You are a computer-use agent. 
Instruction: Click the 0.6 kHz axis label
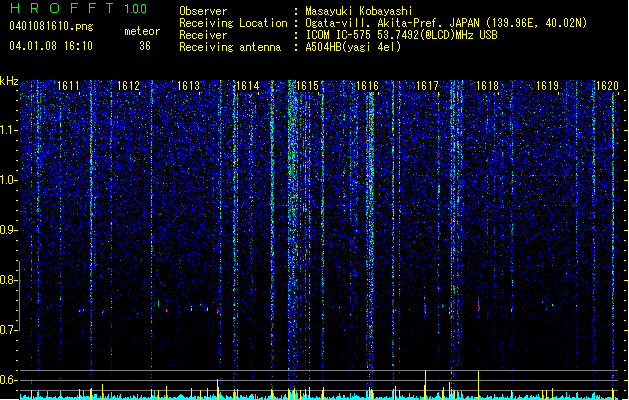click(x=9, y=380)
